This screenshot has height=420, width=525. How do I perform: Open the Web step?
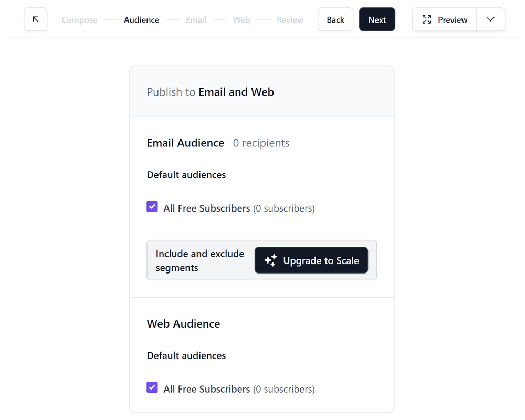(241, 20)
